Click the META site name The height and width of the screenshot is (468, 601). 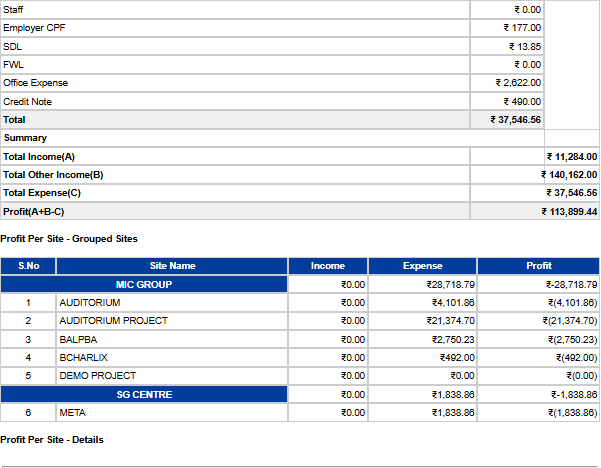(x=72, y=413)
